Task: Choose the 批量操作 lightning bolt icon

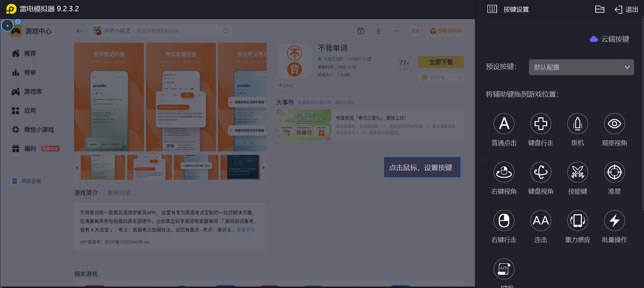Action: click(615, 221)
